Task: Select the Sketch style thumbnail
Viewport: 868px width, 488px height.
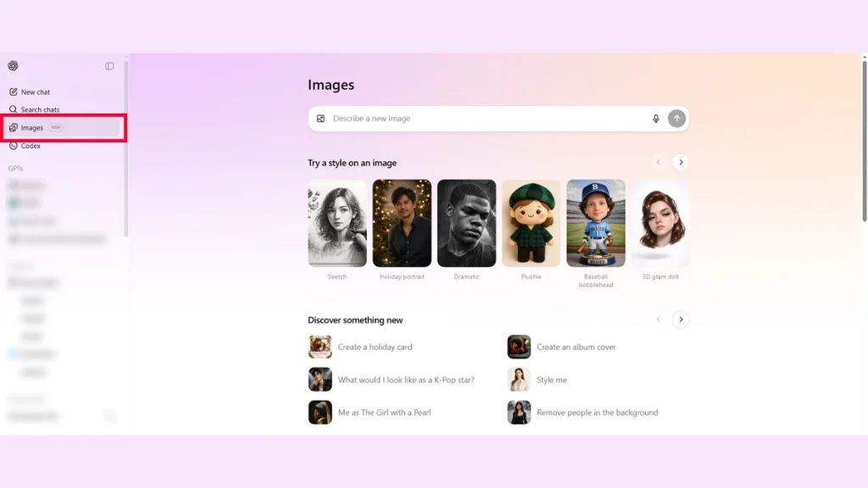Action: coord(337,223)
